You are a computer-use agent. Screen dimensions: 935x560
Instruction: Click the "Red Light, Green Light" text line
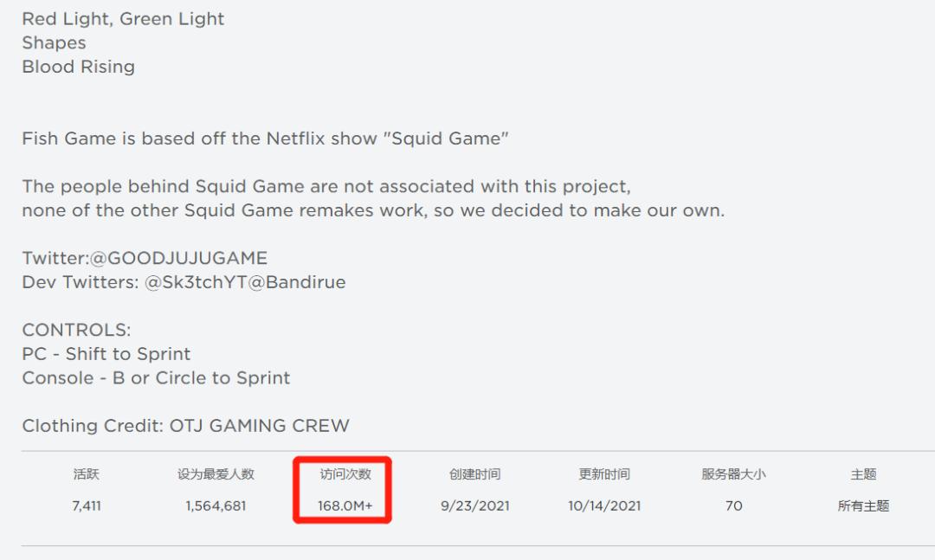123,19
